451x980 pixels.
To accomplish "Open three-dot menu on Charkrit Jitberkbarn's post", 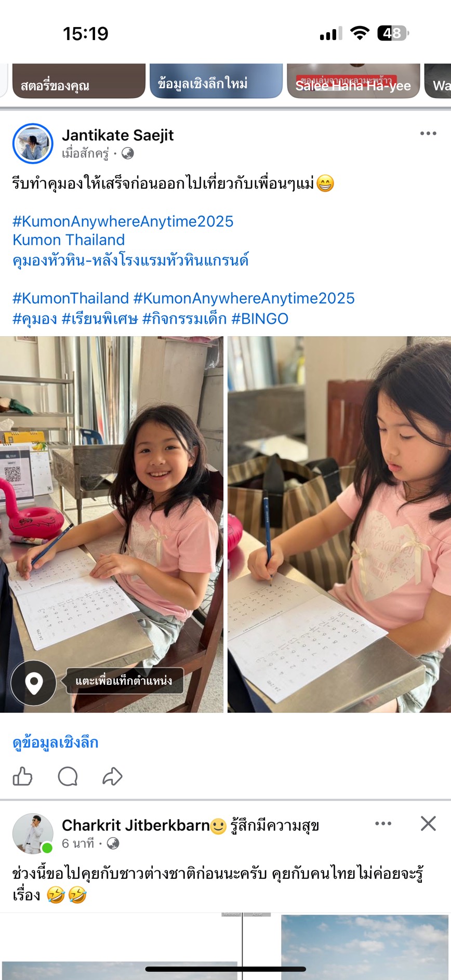I will [x=383, y=824].
